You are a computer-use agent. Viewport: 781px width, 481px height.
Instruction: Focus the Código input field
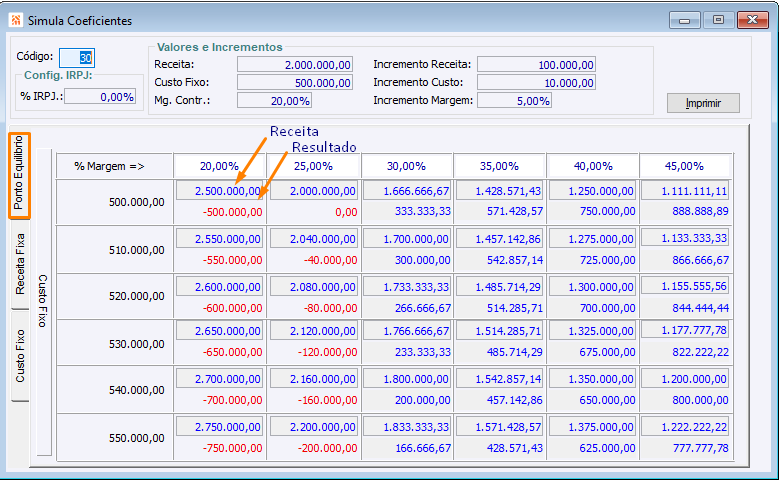[77, 57]
